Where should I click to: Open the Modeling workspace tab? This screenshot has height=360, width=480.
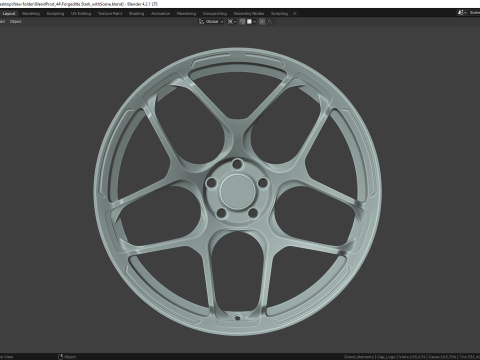click(31, 14)
